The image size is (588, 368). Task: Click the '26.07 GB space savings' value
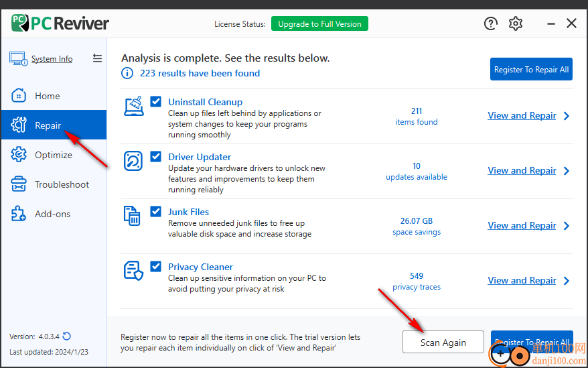(x=417, y=227)
